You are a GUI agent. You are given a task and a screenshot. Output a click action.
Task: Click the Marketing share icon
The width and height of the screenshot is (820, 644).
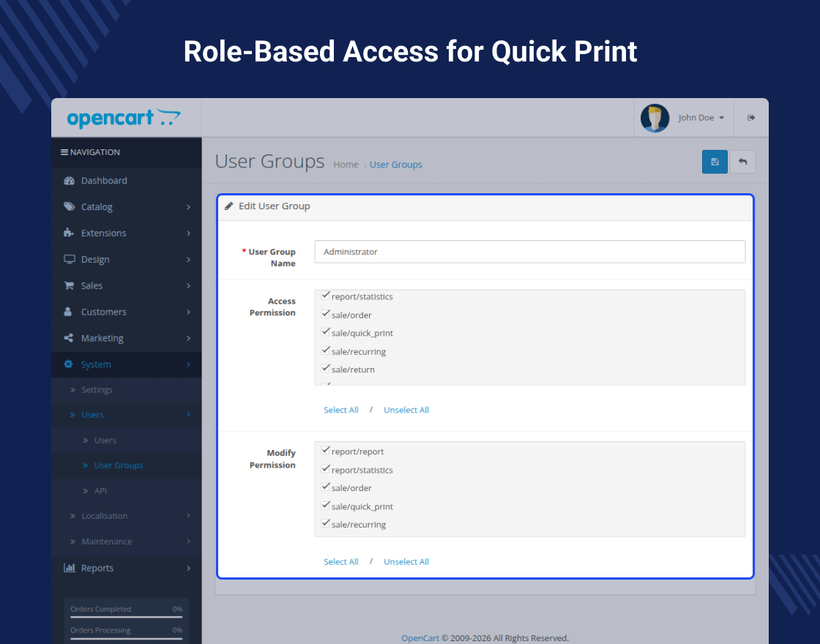[69, 337]
